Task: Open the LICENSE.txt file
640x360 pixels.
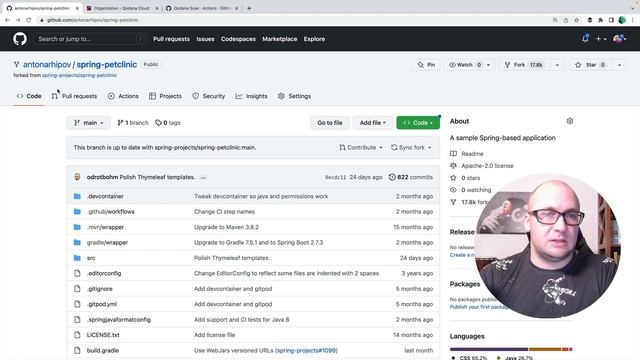Action: pos(103,335)
